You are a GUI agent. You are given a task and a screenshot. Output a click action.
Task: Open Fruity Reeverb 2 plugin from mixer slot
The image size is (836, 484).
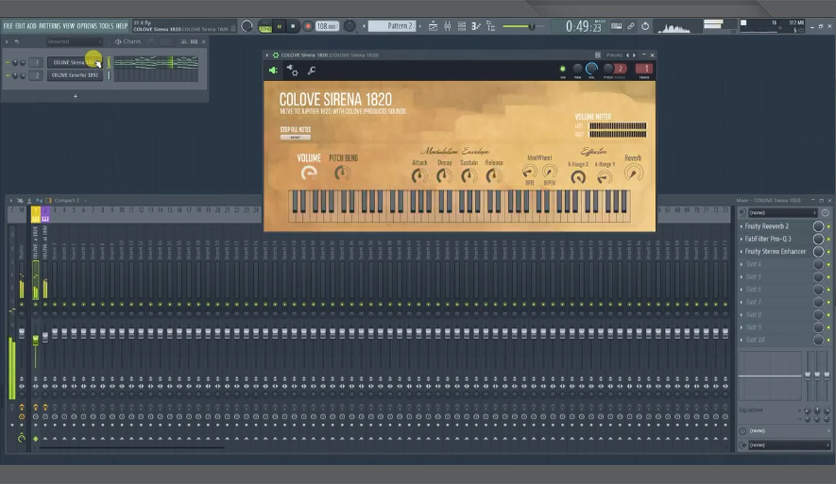point(767,227)
